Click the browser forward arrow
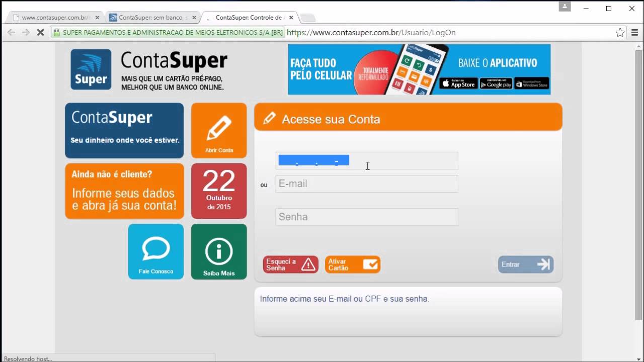The image size is (644, 362). coord(26,32)
